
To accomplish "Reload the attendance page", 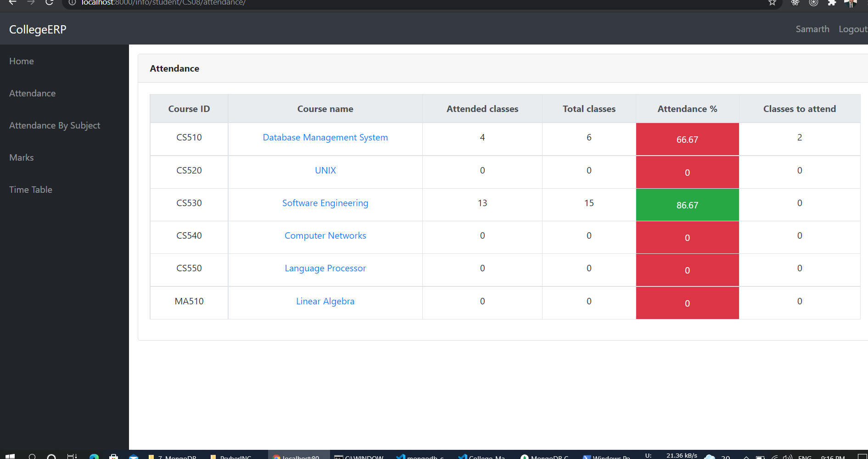I will pyautogui.click(x=49, y=3).
